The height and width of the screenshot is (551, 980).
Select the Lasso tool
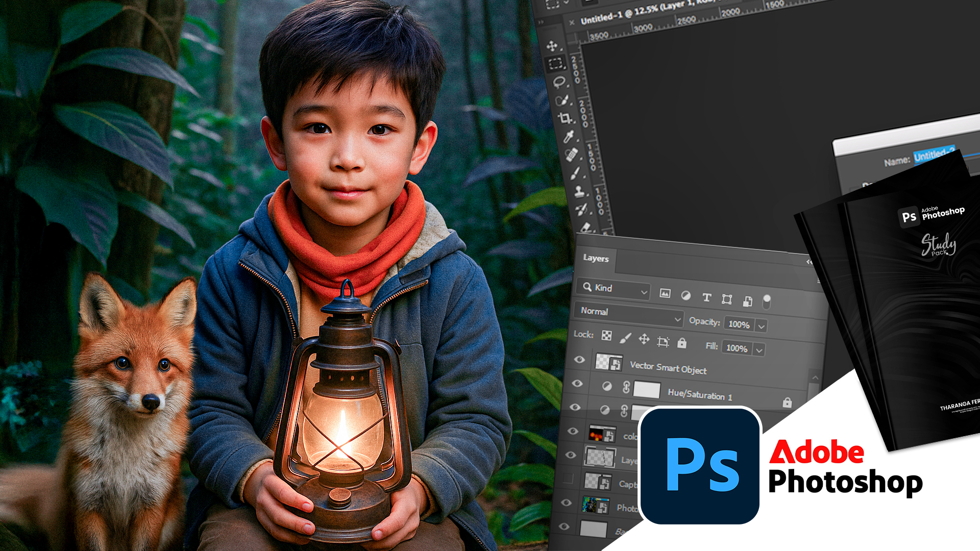[559, 82]
